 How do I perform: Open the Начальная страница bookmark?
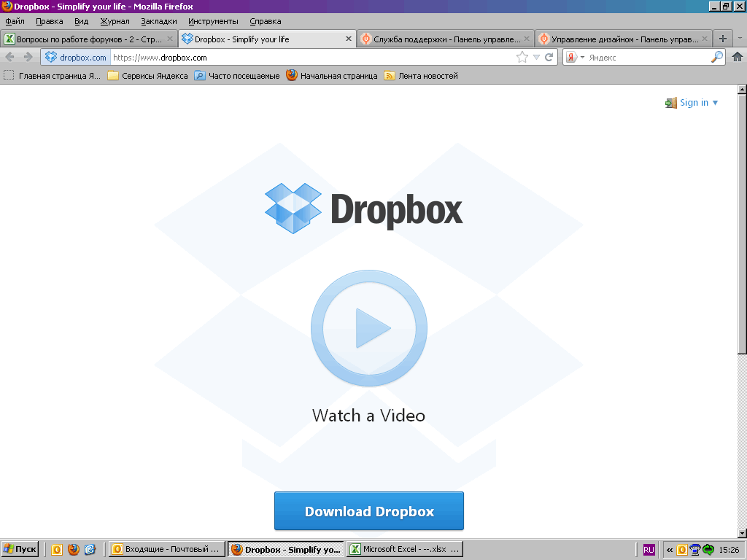332,76
